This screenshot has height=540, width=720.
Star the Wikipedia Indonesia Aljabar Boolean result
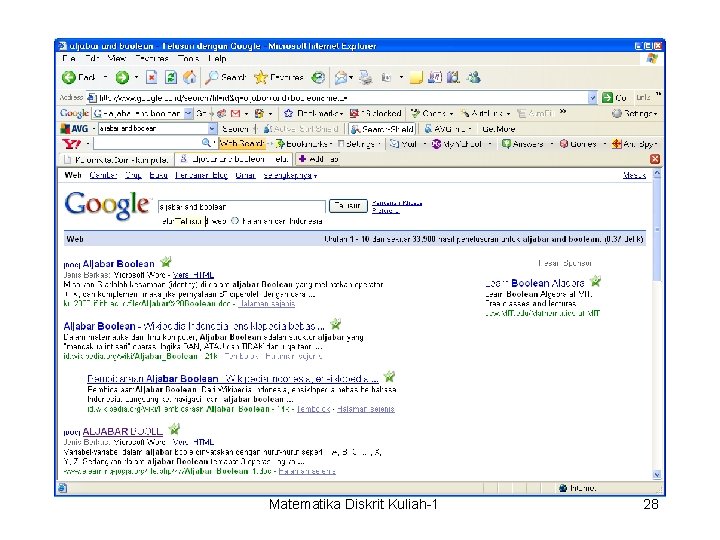click(x=336, y=325)
